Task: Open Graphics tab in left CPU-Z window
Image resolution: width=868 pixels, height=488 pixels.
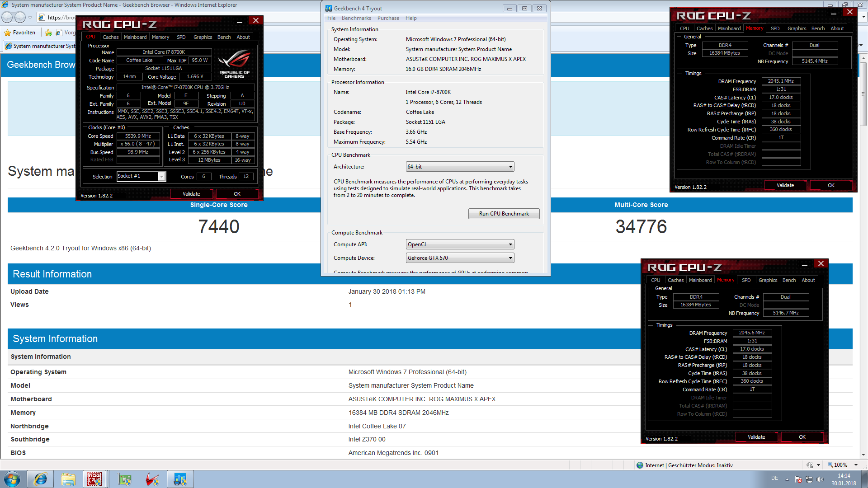Action: 203,37
